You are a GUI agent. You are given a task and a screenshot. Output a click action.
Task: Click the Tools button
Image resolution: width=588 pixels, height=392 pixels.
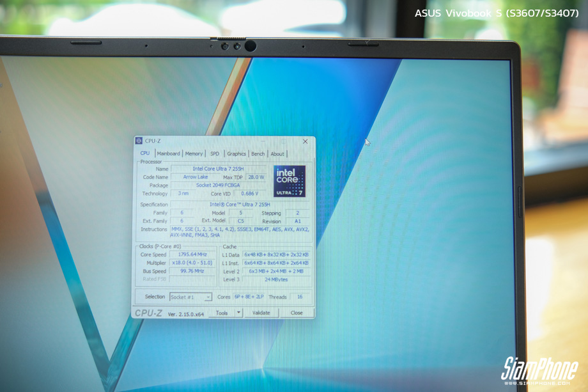point(222,313)
